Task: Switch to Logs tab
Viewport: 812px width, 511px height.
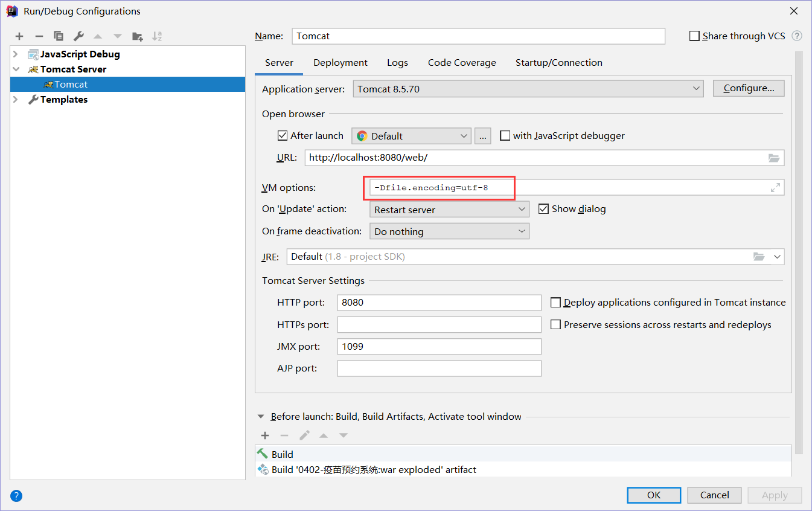Action: 397,63
